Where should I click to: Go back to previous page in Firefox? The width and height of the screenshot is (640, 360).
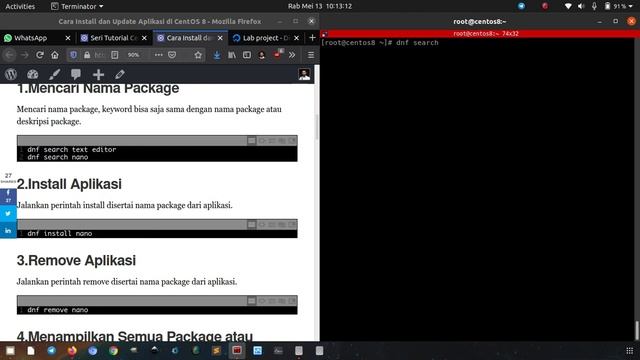tap(10, 55)
